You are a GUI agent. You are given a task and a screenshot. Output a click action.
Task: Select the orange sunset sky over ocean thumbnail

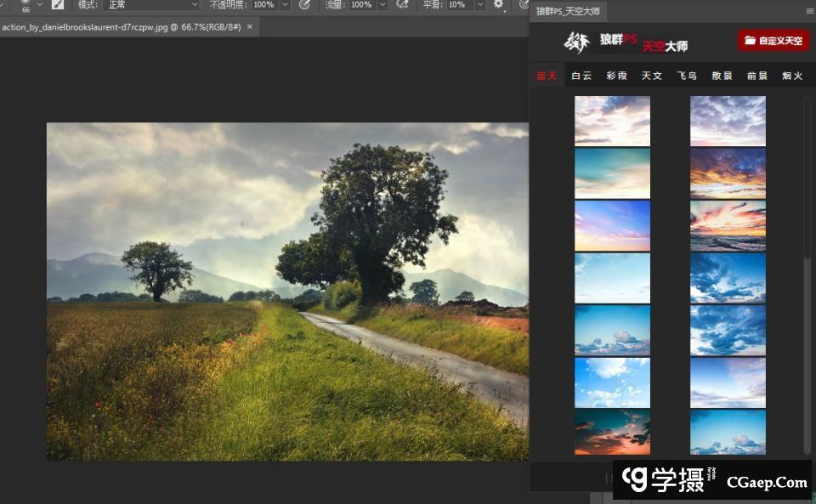pyautogui.click(x=728, y=226)
